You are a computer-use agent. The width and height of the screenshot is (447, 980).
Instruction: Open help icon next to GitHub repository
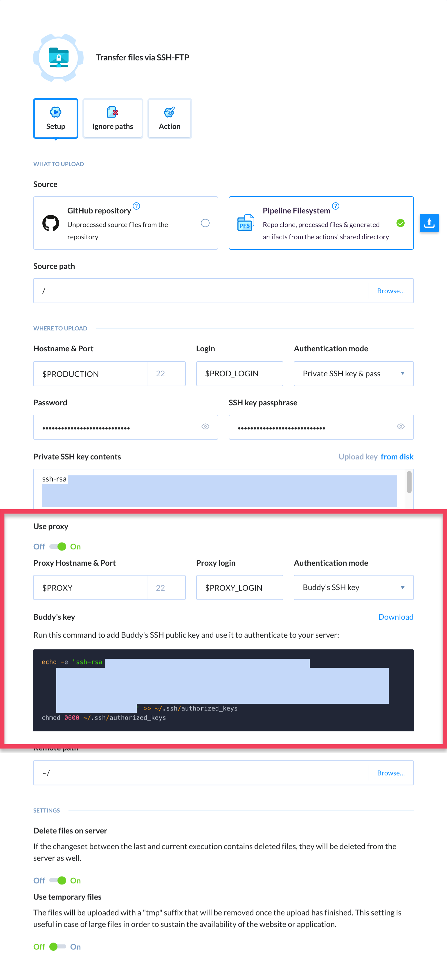(137, 206)
